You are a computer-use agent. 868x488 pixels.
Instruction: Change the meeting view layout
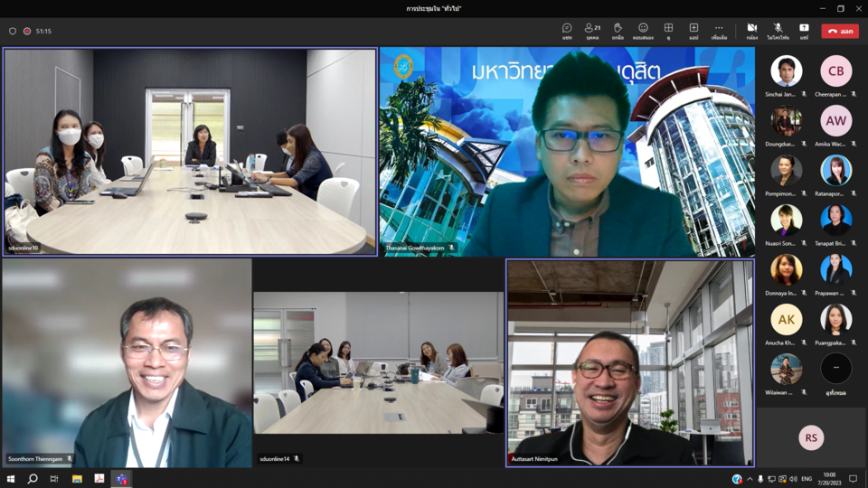point(668,31)
